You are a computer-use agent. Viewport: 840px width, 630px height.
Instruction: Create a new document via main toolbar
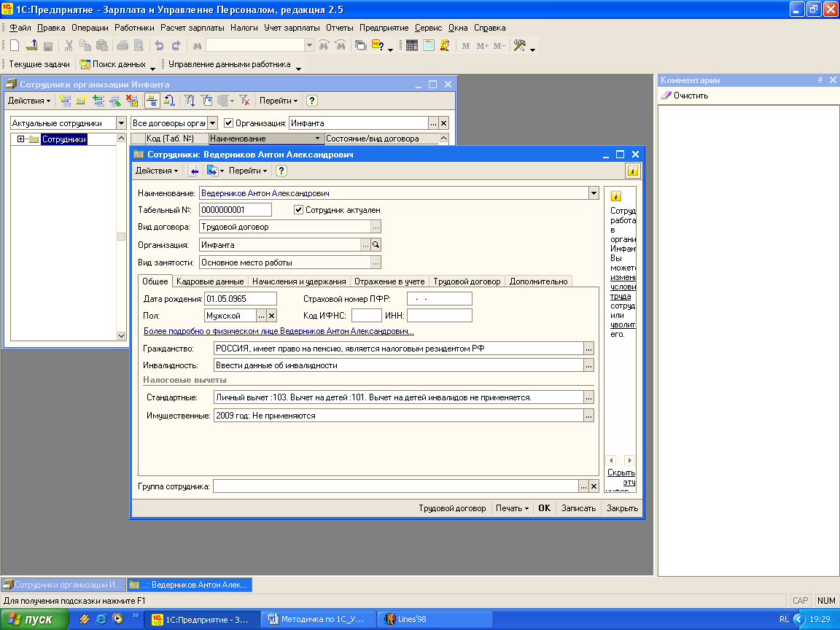coord(15,45)
